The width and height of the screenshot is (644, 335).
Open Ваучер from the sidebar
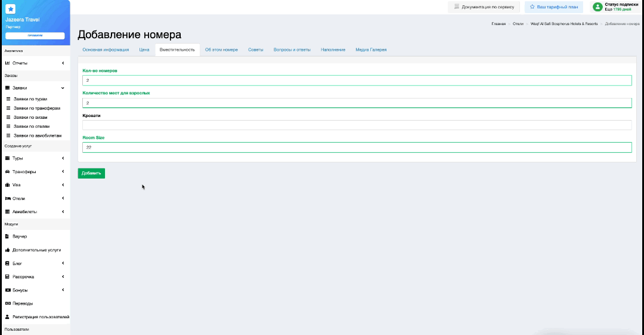20,236
